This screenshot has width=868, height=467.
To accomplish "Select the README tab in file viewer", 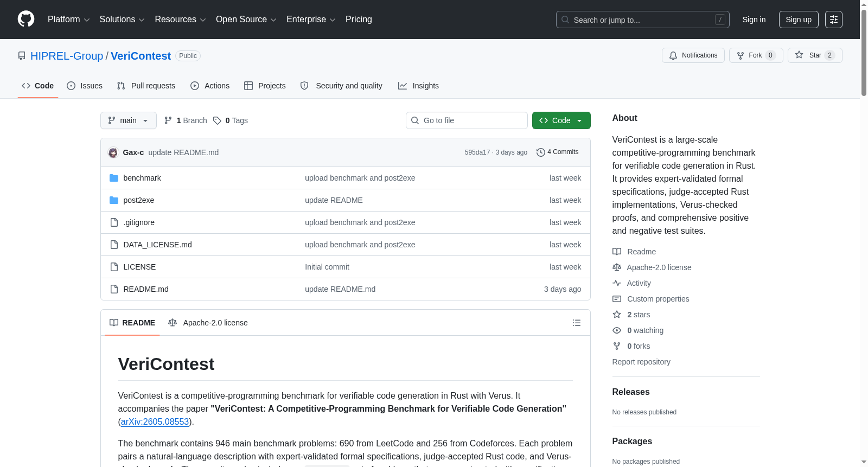I will click(x=132, y=323).
